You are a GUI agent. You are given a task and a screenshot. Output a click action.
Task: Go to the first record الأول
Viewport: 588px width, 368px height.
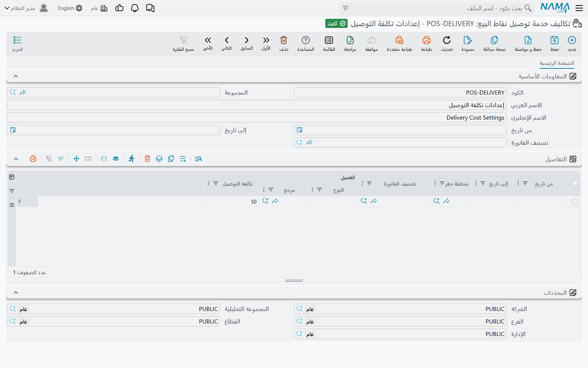tap(266, 43)
